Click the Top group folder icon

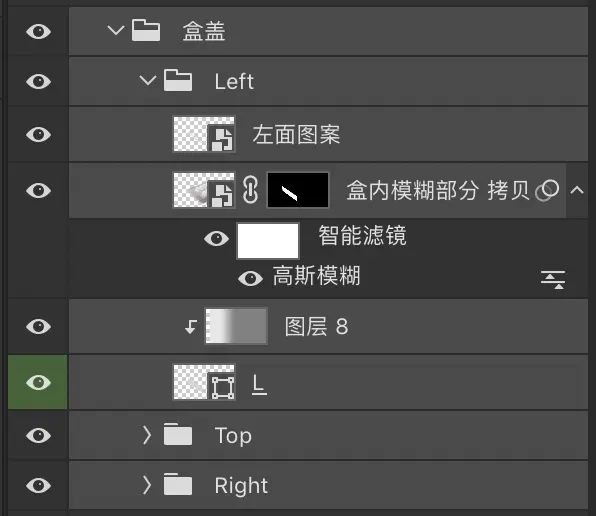178,434
